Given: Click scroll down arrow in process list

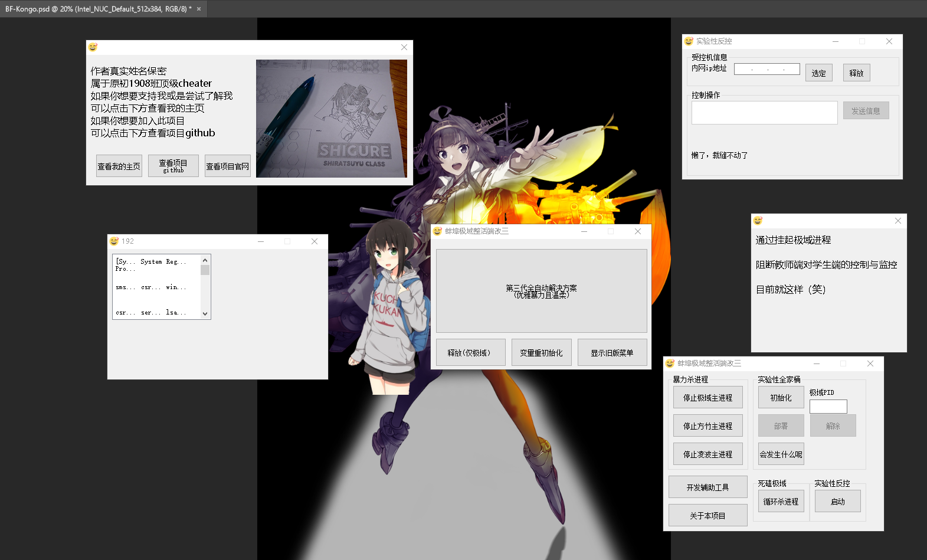Looking at the screenshot, I should [x=205, y=314].
